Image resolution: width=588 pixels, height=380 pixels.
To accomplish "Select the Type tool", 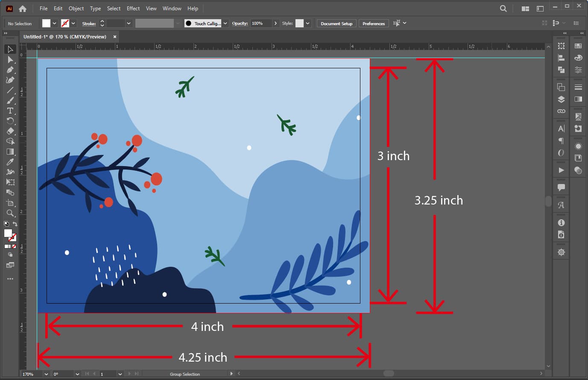I will point(10,111).
